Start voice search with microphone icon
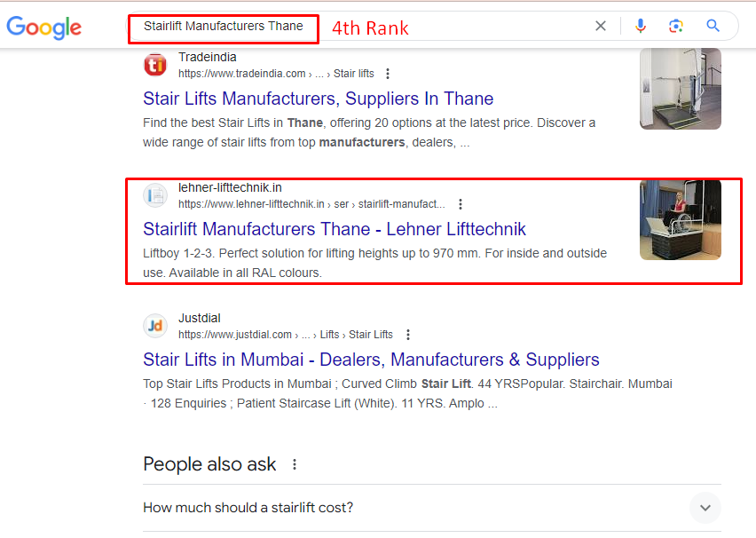Image resolution: width=756 pixels, height=538 pixels. pyautogui.click(x=641, y=26)
